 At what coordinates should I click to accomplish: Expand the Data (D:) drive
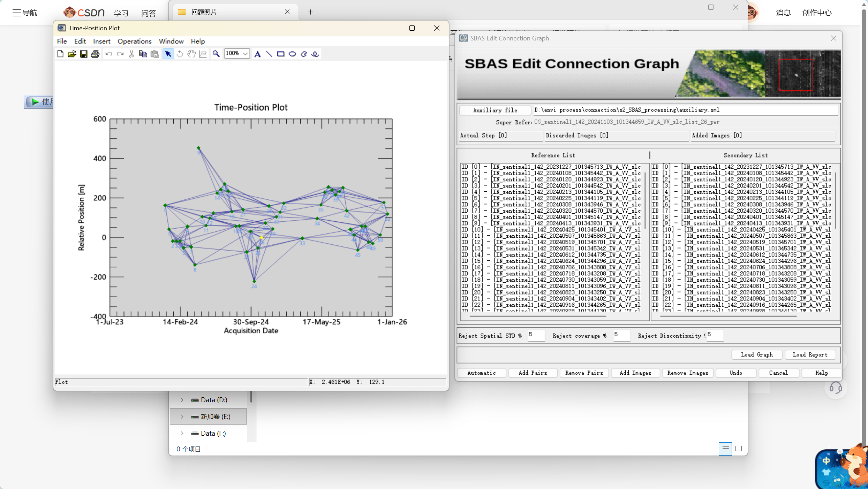pyautogui.click(x=182, y=400)
